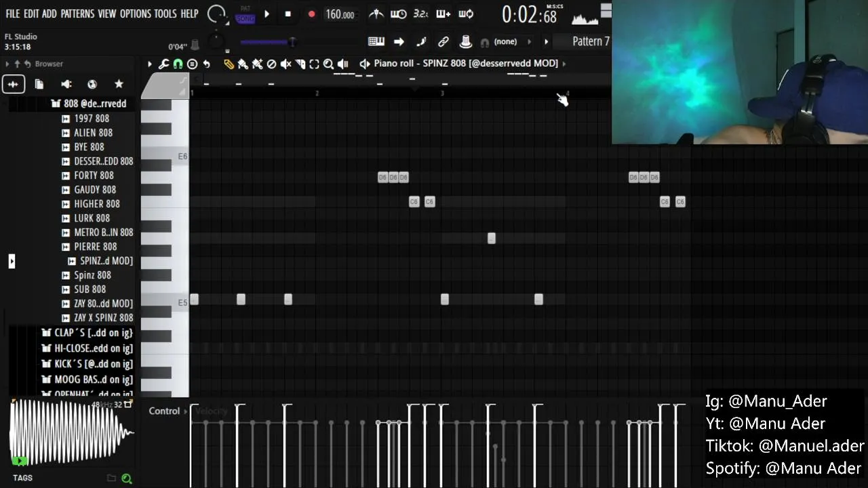Select the Paint drum sequence tool

257,64
